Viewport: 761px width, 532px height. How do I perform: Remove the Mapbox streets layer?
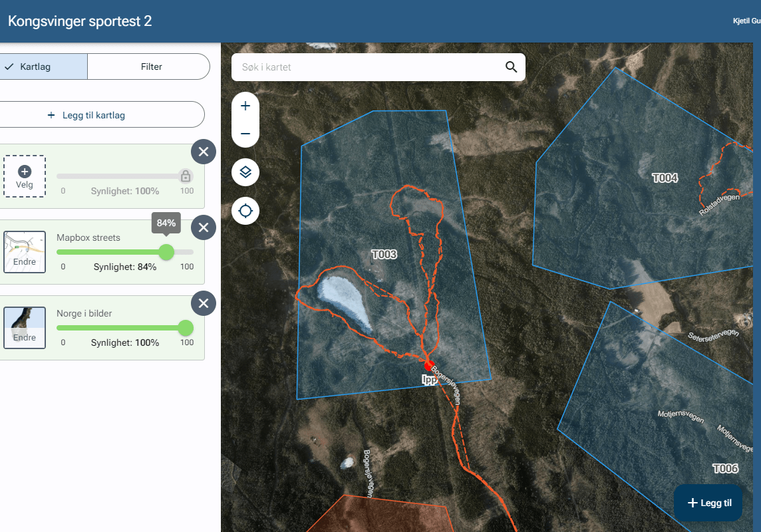click(204, 228)
